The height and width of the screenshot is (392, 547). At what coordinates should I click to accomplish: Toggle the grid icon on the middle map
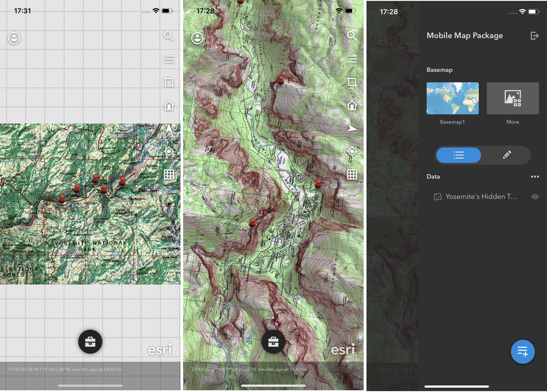(x=352, y=174)
